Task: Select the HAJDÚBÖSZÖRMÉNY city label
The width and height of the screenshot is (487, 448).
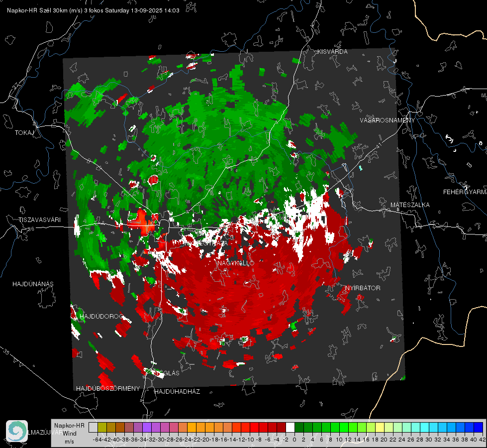Action: 108,389
